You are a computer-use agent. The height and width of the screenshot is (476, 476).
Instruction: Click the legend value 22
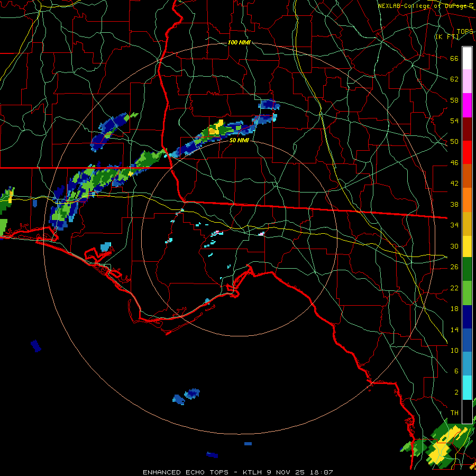tap(454, 288)
